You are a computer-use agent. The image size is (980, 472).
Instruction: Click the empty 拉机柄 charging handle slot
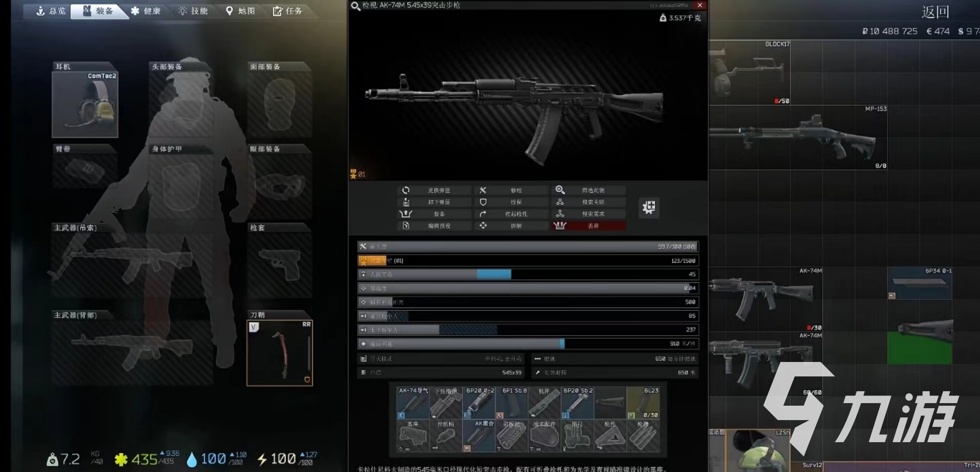pos(446,436)
